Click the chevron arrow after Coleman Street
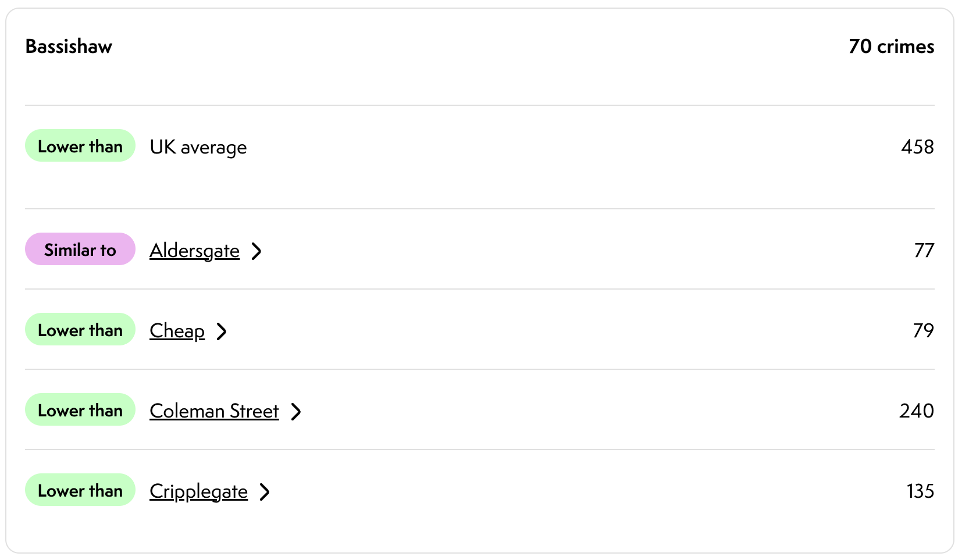Image resolution: width=969 pixels, height=560 pixels. pyautogui.click(x=296, y=412)
